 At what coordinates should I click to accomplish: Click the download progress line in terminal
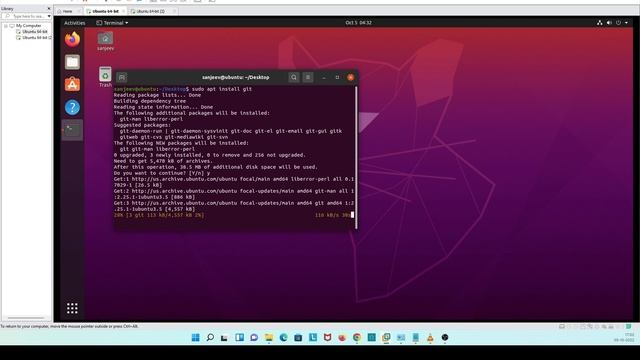point(233,215)
